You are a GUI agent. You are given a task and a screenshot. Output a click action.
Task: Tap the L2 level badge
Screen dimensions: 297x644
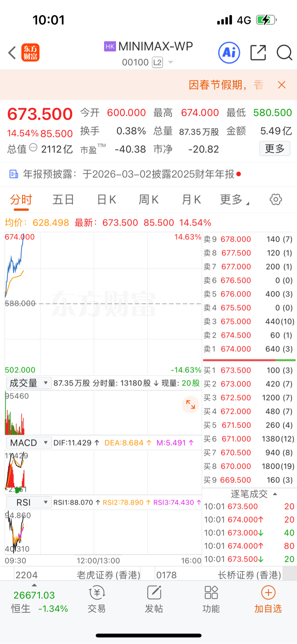tap(157, 62)
